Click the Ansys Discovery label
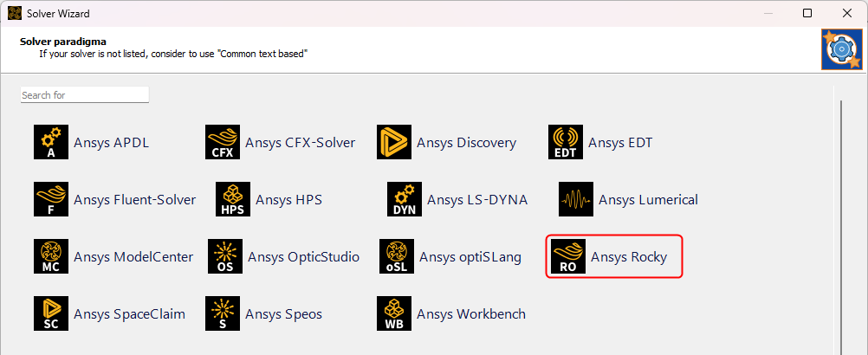This screenshot has height=355, width=868. point(467,143)
